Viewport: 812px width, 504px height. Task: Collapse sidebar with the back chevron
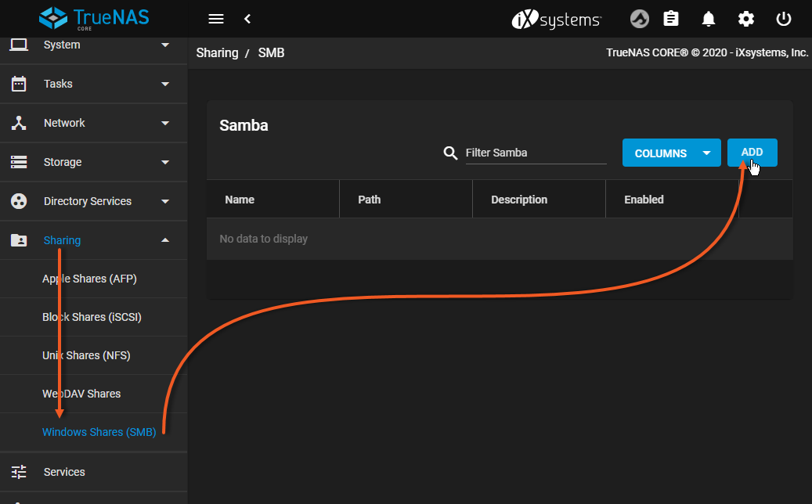point(247,19)
